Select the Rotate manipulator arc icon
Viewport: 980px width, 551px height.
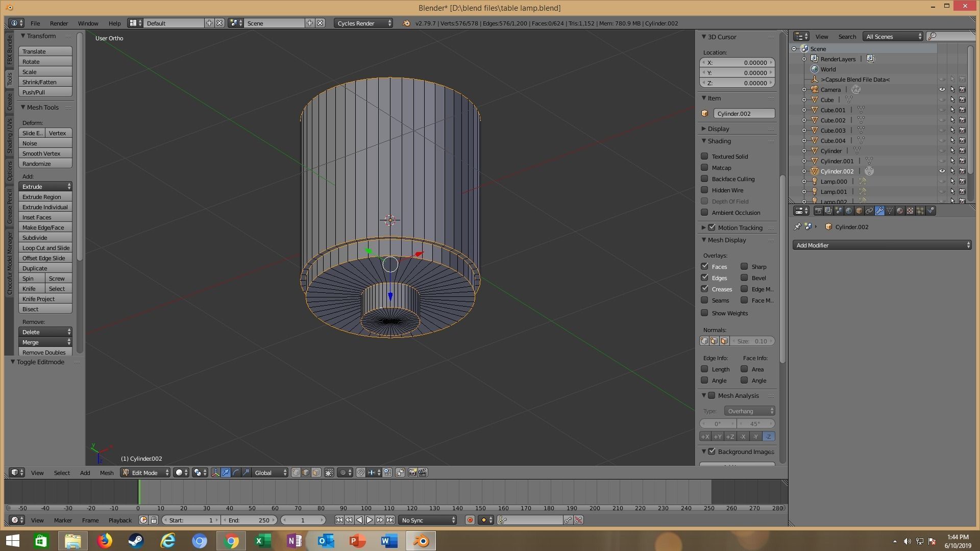(236, 472)
